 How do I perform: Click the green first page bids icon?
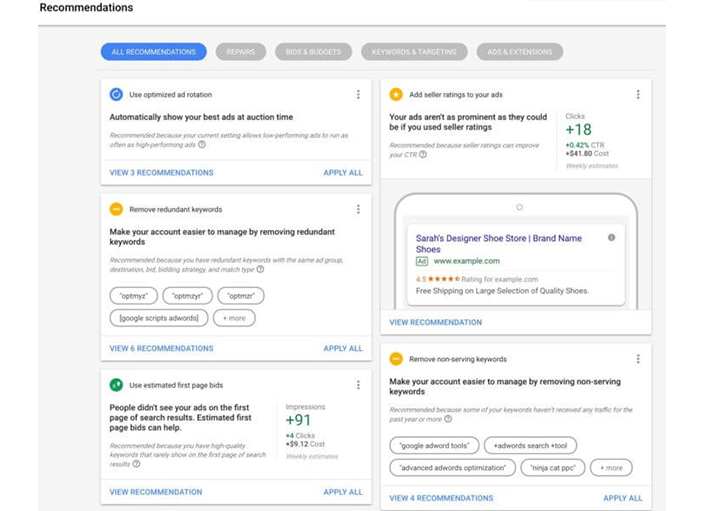pyautogui.click(x=116, y=385)
